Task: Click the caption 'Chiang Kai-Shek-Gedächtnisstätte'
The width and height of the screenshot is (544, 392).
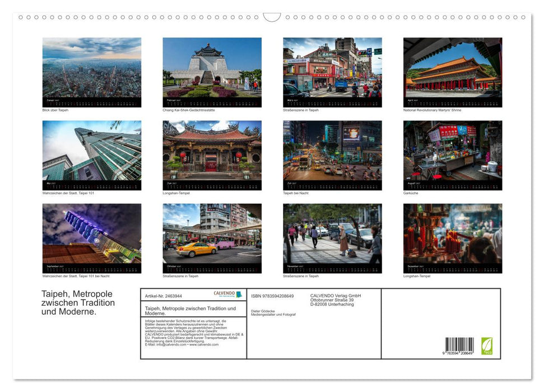Action: (189, 110)
